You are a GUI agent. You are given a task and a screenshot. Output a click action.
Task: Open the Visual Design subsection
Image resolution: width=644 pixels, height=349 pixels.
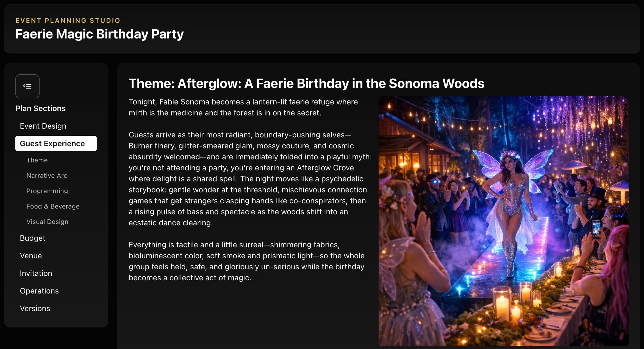[47, 221]
